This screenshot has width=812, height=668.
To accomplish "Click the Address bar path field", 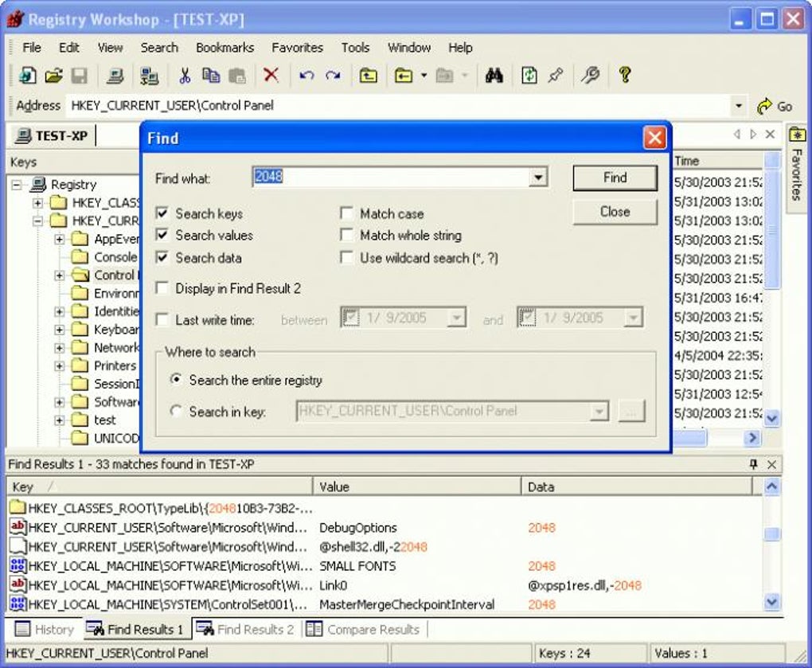I will 399,106.
